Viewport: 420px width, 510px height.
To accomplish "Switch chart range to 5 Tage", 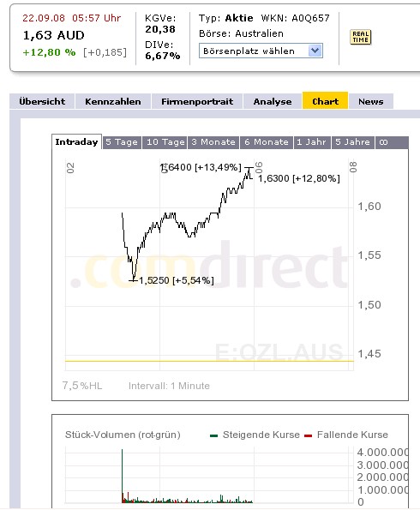I will pyautogui.click(x=122, y=142).
